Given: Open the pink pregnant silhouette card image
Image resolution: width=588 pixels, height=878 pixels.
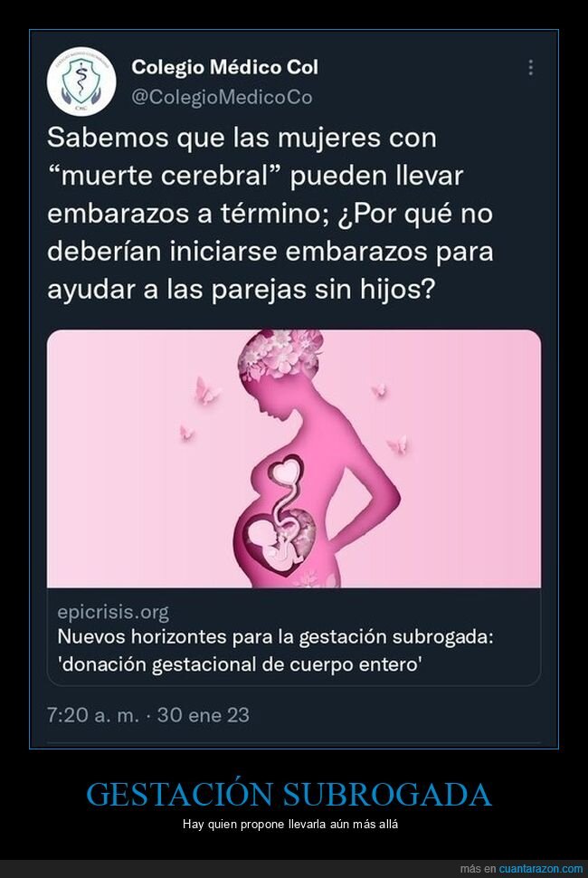Looking at the screenshot, I should click(294, 458).
